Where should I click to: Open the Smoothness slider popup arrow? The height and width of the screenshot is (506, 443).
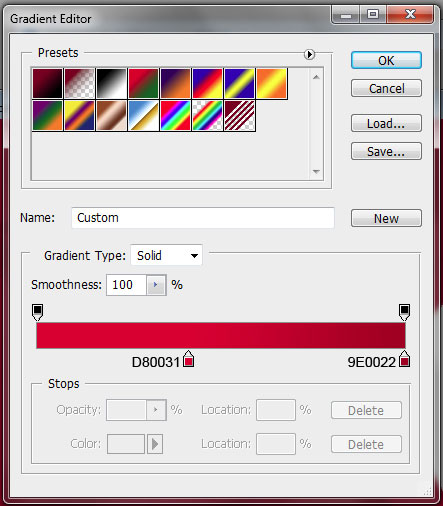point(156,285)
